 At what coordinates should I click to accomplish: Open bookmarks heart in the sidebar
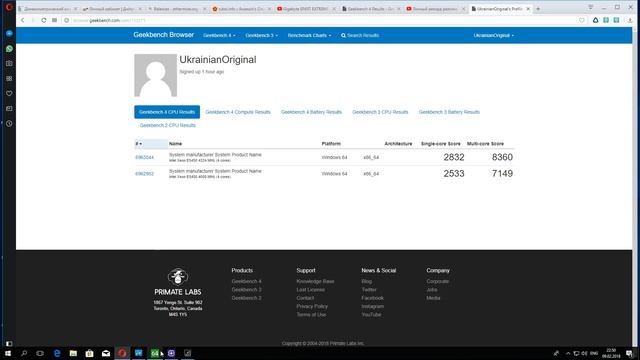click(9, 93)
